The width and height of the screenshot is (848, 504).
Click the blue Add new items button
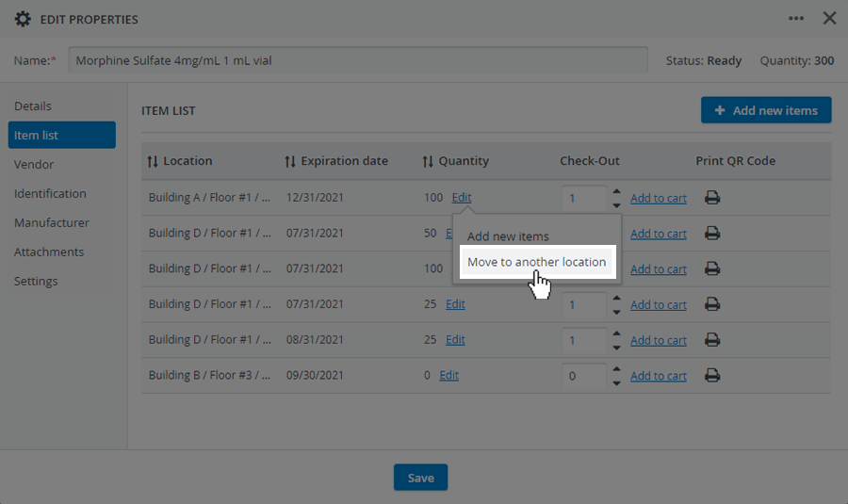pyautogui.click(x=766, y=110)
